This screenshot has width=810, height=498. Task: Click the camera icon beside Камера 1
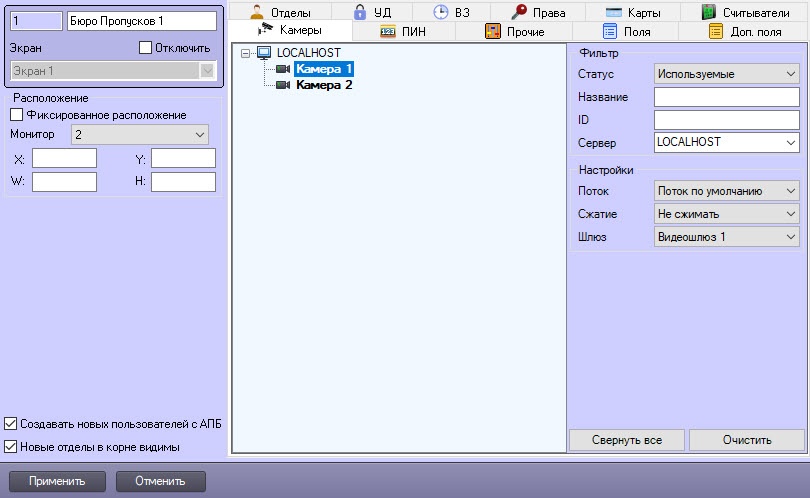pyautogui.click(x=283, y=69)
